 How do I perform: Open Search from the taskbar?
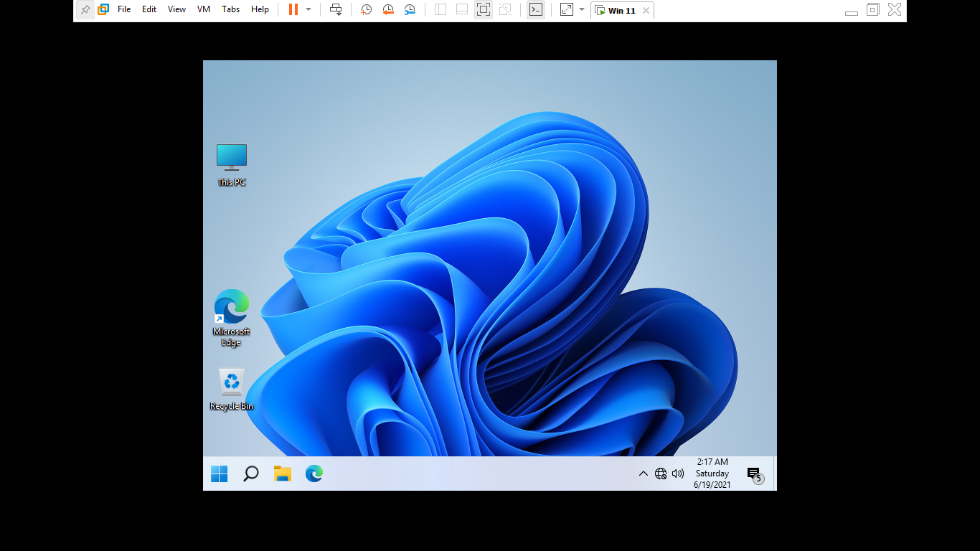click(250, 474)
